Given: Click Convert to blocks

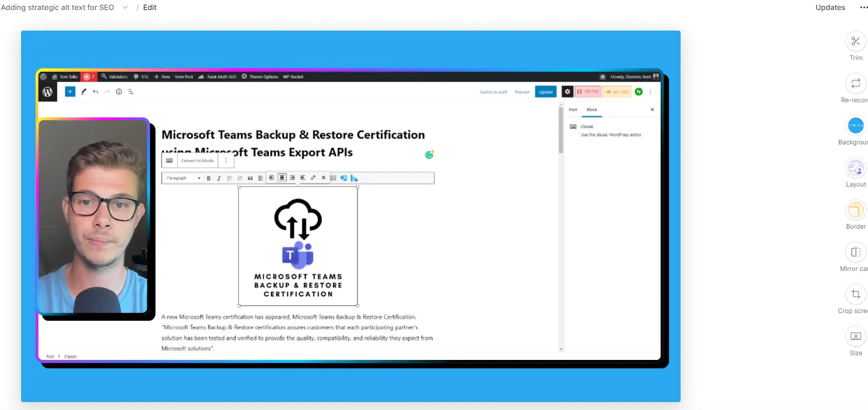Looking at the screenshot, I should [x=198, y=161].
